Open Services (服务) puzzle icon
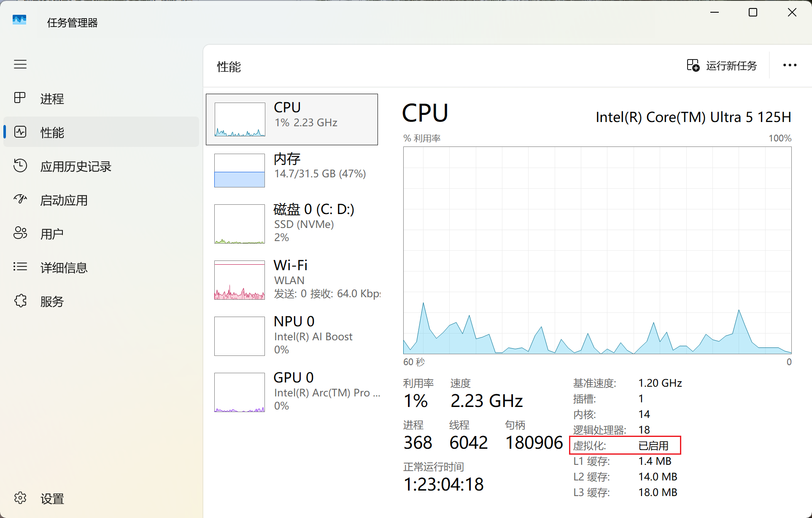812x518 pixels. (x=20, y=301)
